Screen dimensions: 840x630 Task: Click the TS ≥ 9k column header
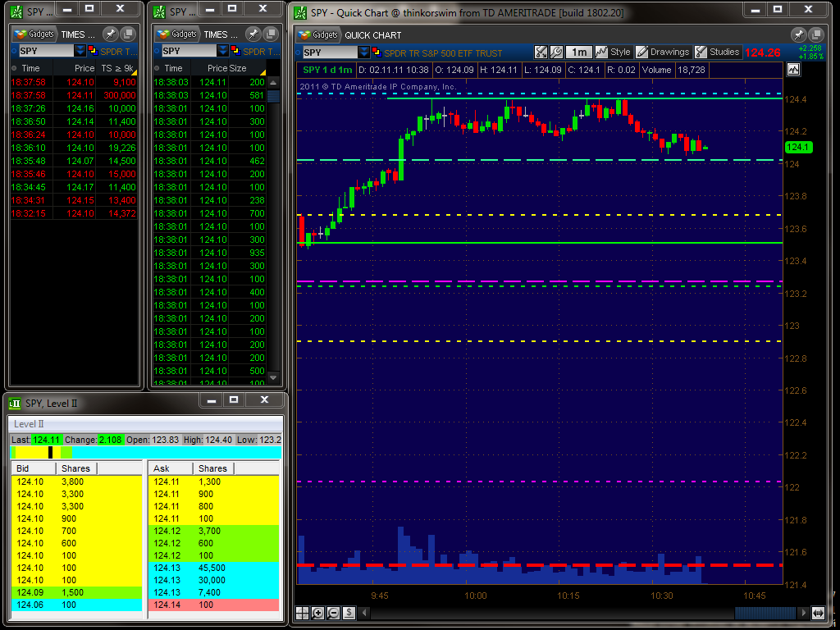click(116, 68)
